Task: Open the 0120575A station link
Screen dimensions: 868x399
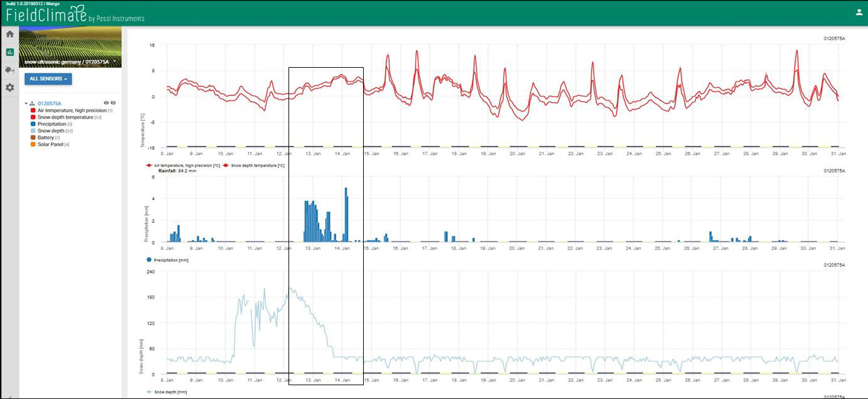Action: 48,104
